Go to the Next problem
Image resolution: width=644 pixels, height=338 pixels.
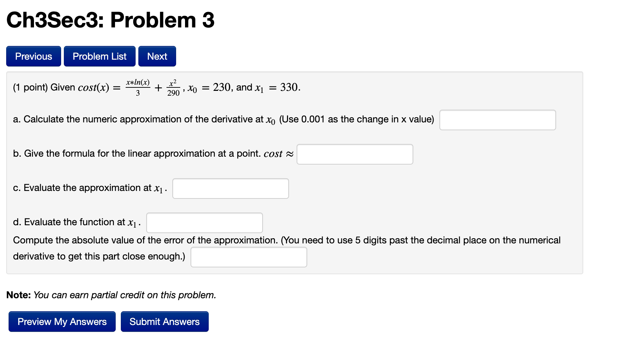coord(157,56)
